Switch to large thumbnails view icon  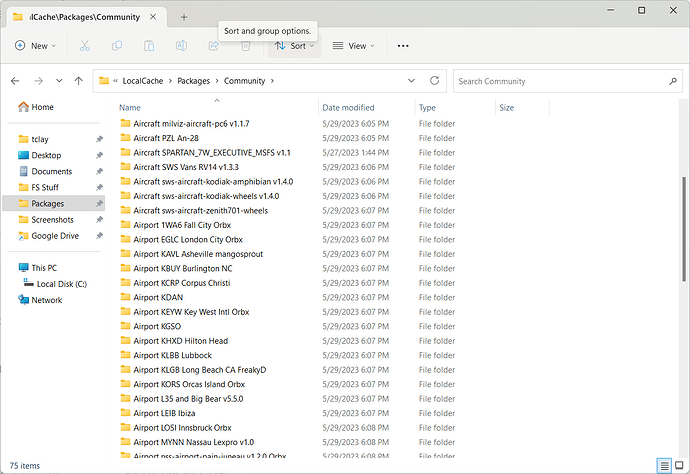(679, 465)
